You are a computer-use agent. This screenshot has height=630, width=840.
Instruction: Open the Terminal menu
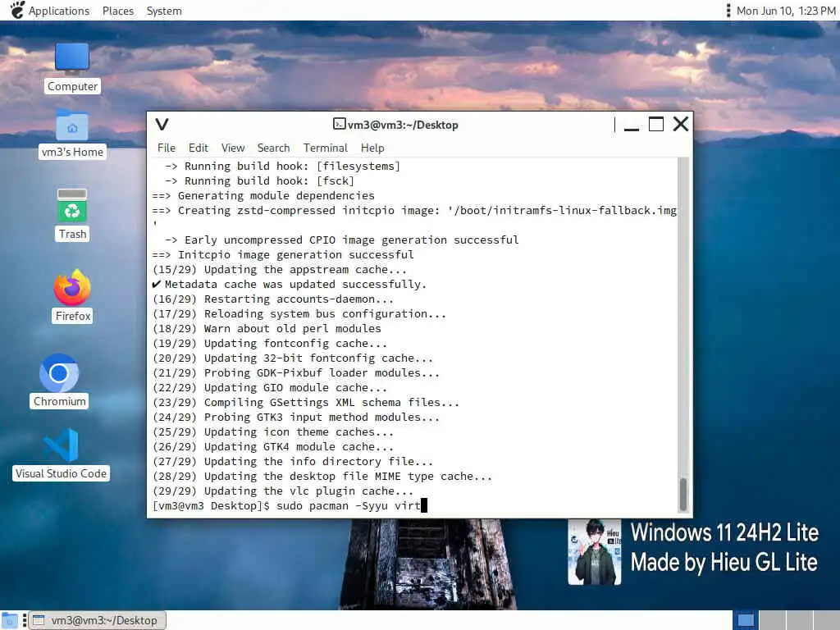[x=325, y=148]
